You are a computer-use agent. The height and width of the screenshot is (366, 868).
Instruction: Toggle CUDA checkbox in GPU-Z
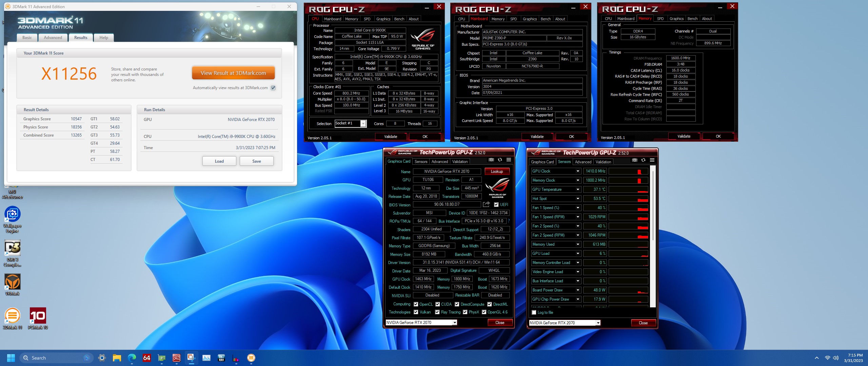[438, 304]
